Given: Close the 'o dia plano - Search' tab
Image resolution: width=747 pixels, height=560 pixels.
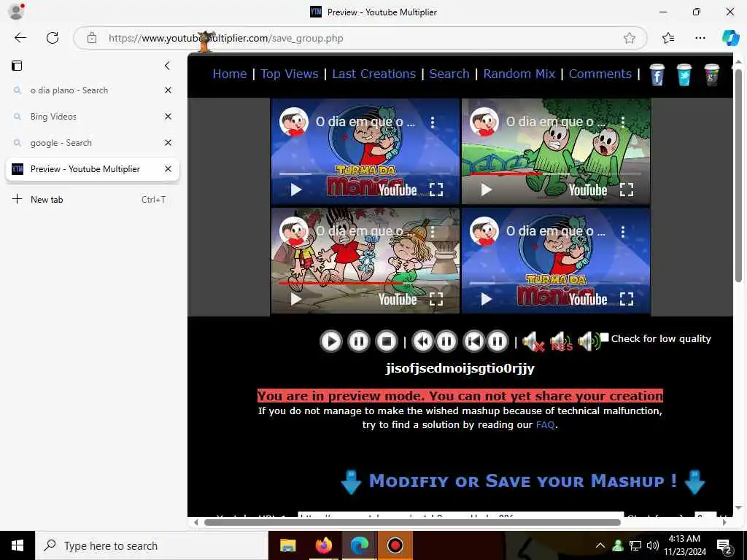Looking at the screenshot, I should tap(169, 90).
